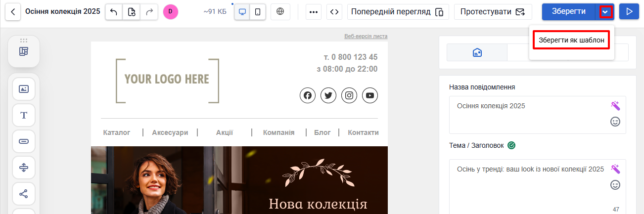This screenshot has width=644, height=214.
Task: Select the email settings tab icon
Action: [477, 52]
